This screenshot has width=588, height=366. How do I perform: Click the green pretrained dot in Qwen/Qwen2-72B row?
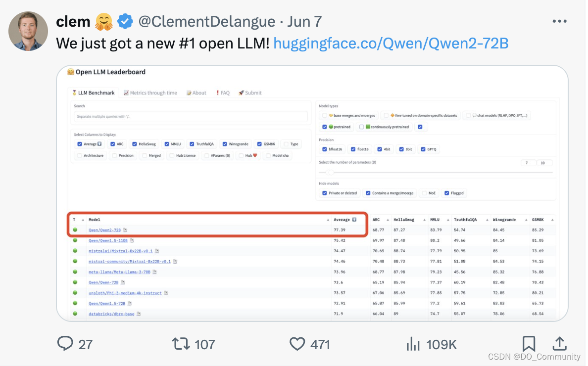pyautogui.click(x=75, y=229)
